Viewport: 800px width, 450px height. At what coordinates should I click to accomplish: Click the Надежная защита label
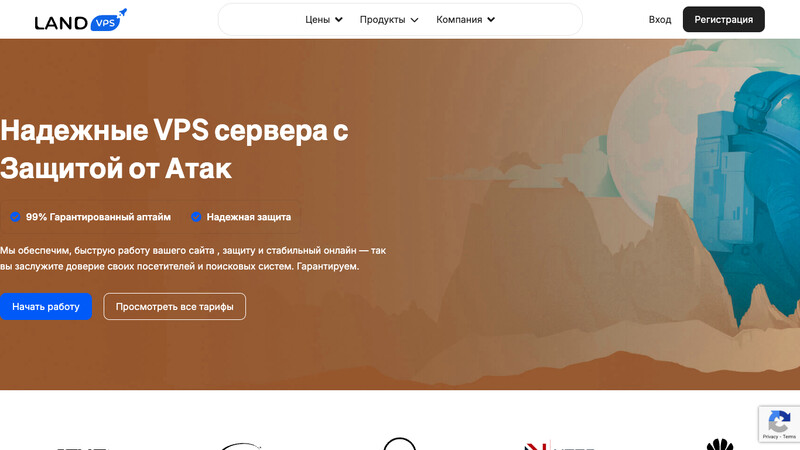point(248,217)
